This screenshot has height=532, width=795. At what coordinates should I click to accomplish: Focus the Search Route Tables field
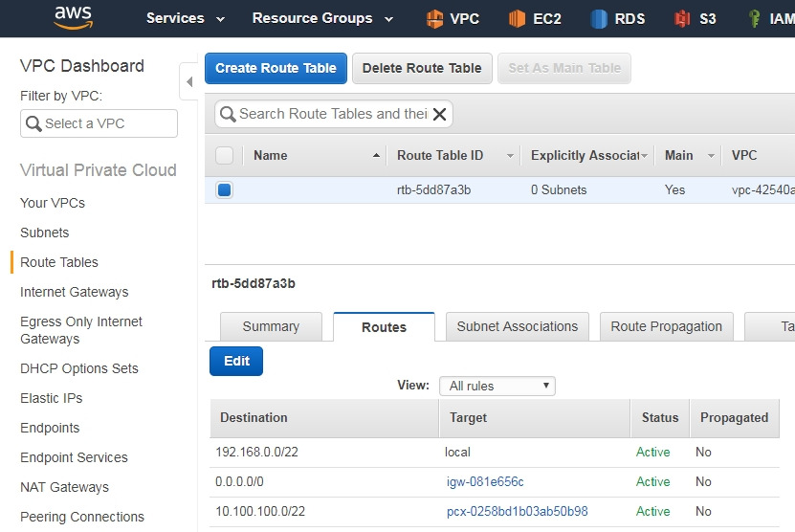pyautogui.click(x=334, y=114)
